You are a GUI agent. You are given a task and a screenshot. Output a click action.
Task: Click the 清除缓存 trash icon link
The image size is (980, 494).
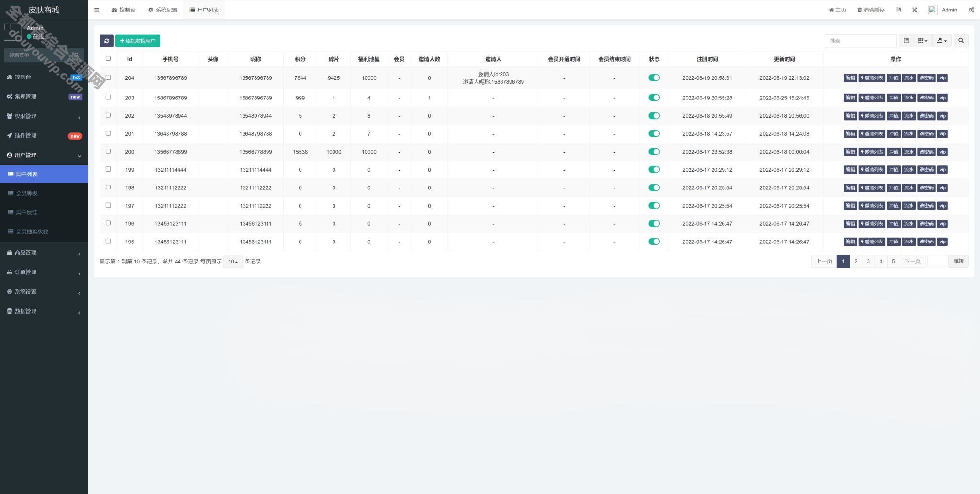tap(871, 10)
